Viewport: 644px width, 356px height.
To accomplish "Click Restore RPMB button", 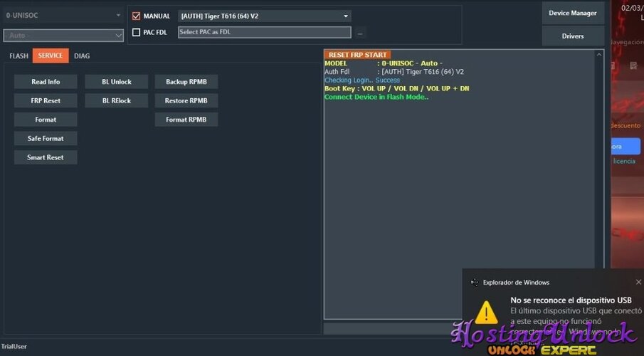I will (186, 100).
